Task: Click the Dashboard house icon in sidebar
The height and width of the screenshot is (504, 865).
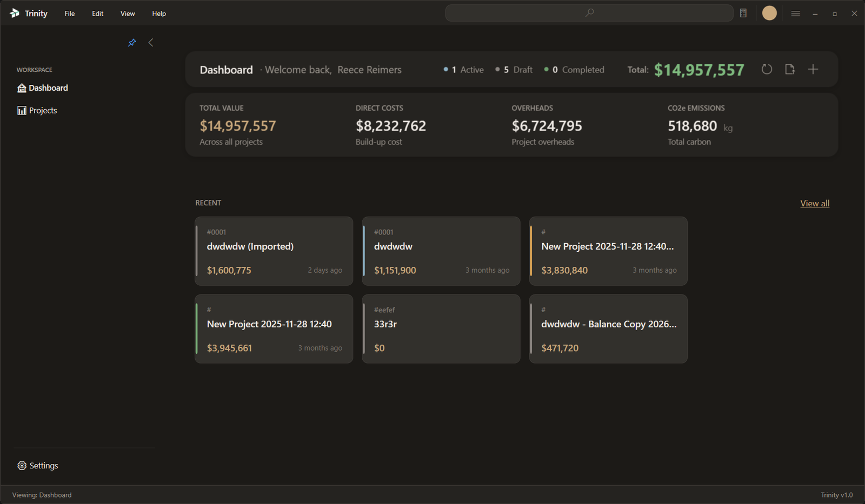Action: click(x=22, y=88)
